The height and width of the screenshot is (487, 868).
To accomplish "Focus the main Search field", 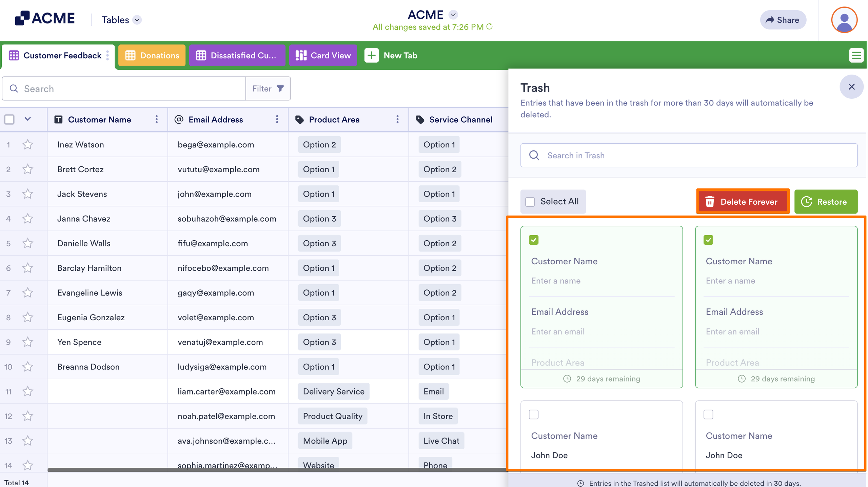I will click(x=124, y=88).
